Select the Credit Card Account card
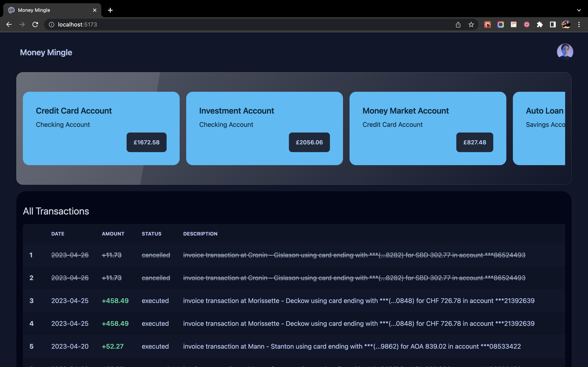This screenshot has width=588, height=367. click(101, 128)
